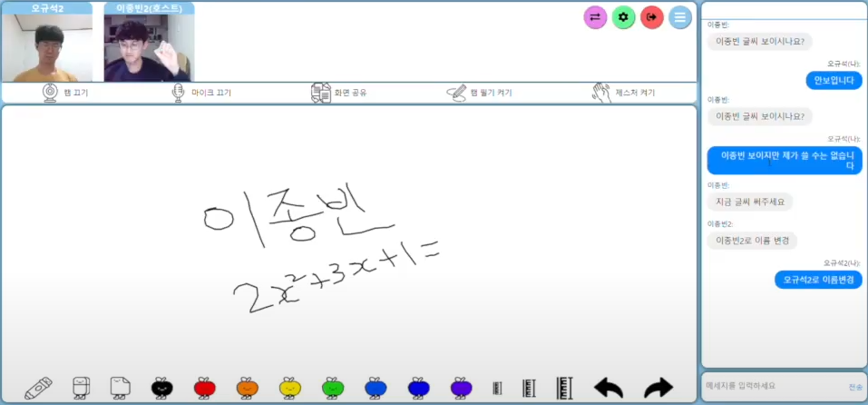Screen dimensions: 868x405
Task: Click the 이종빈2로 이름 변경 message
Action: (752, 241)
